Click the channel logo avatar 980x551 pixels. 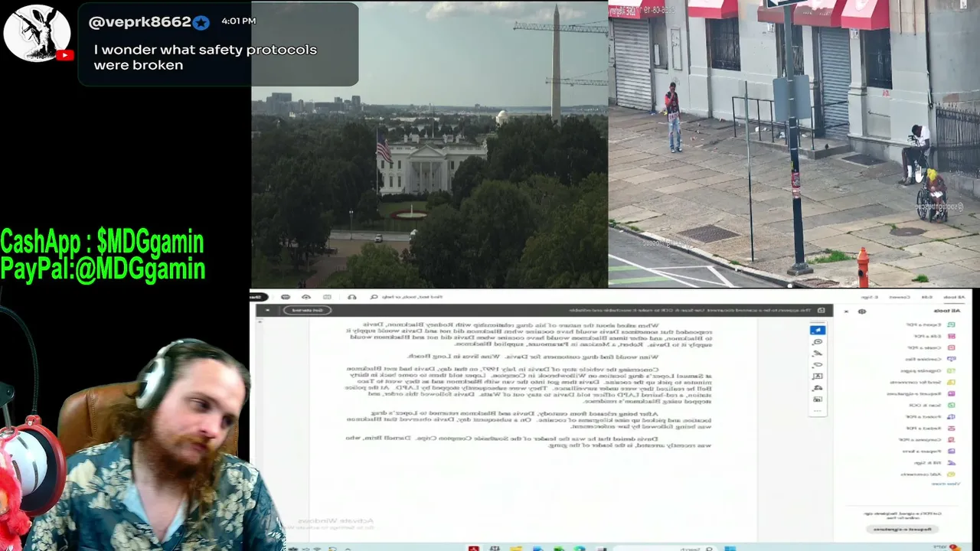point(37,34)
